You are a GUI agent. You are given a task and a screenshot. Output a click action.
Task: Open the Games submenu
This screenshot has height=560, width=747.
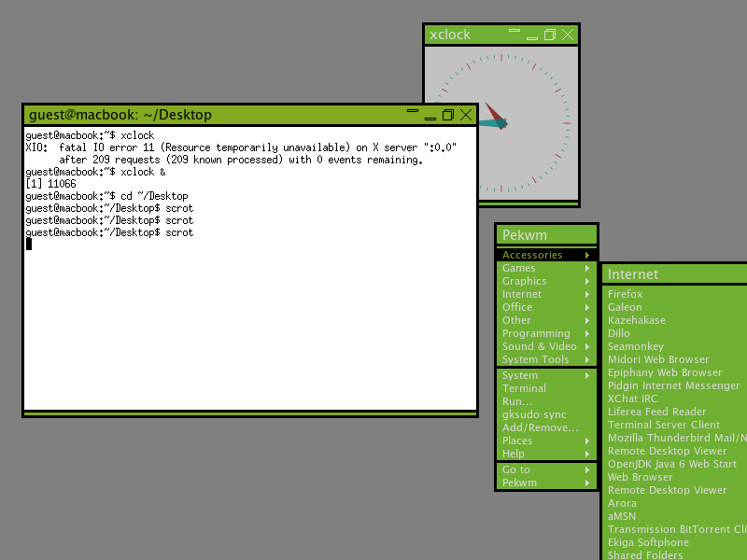coord(546,268)
